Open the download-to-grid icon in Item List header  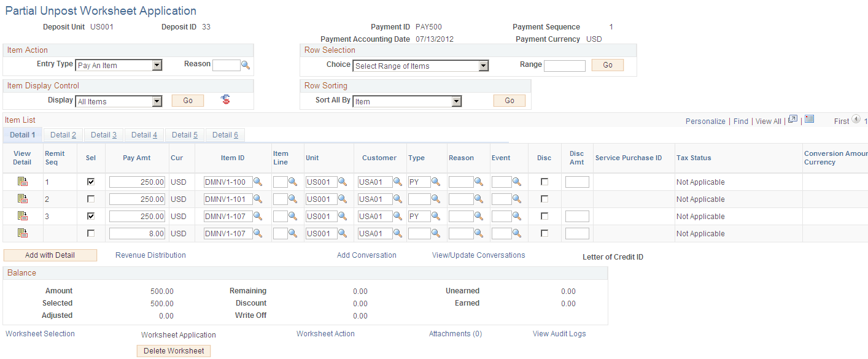coord(809,120)
